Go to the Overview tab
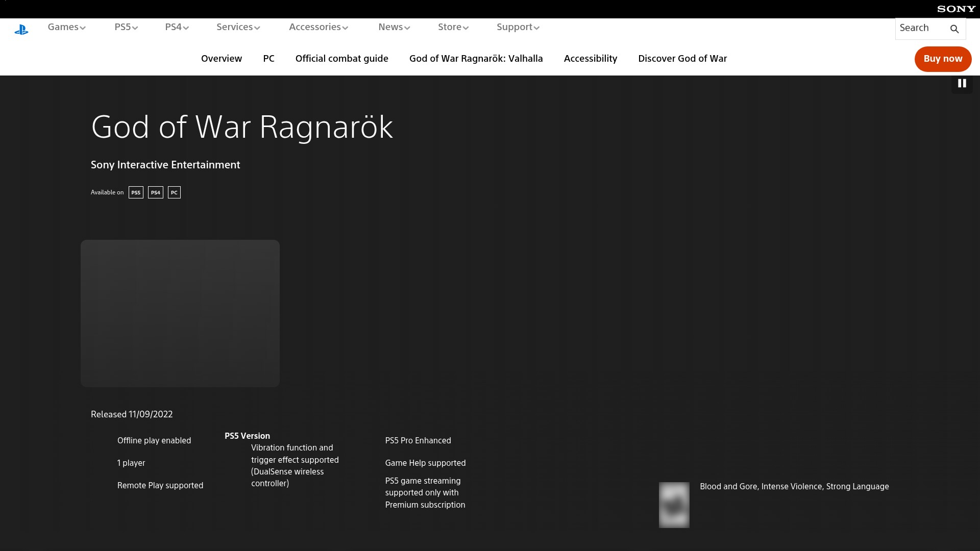Viewport: 980px width, 551px height. (222, 59)
